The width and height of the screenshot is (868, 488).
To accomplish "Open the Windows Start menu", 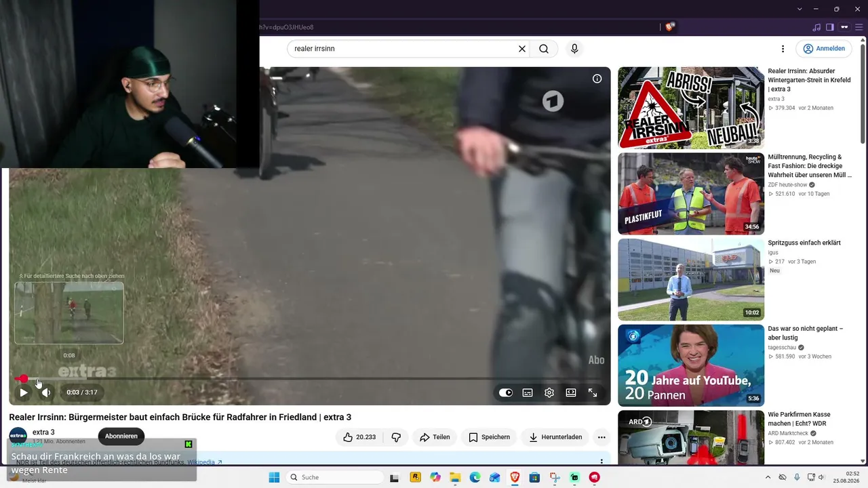I will click(274, 477).
